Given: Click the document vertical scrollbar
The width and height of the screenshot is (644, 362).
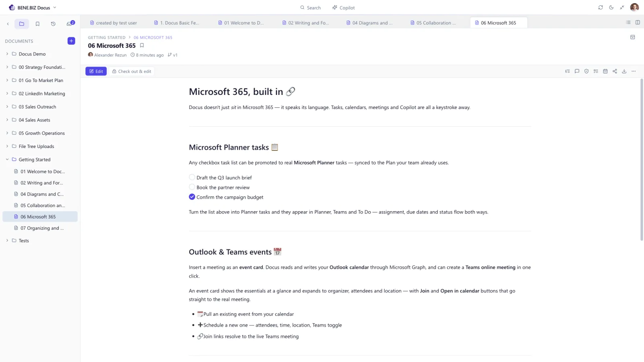Looking at the screenshot, I should tap(642, 160).
